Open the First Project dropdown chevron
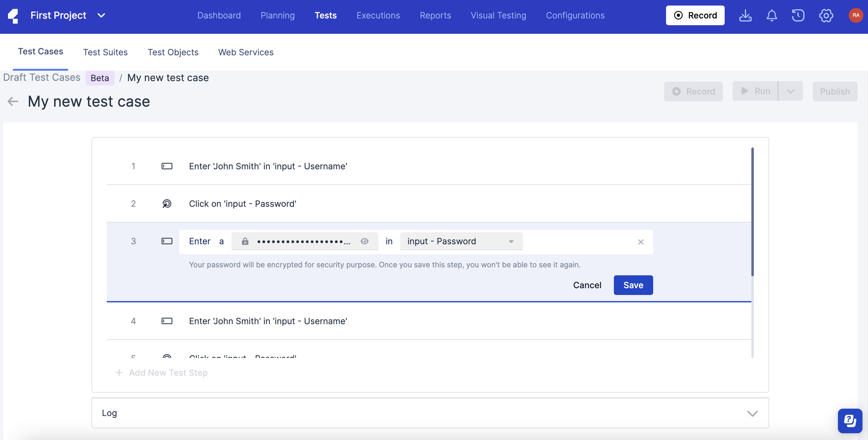This screenshot has height=440, width=868. pos(101,16)
